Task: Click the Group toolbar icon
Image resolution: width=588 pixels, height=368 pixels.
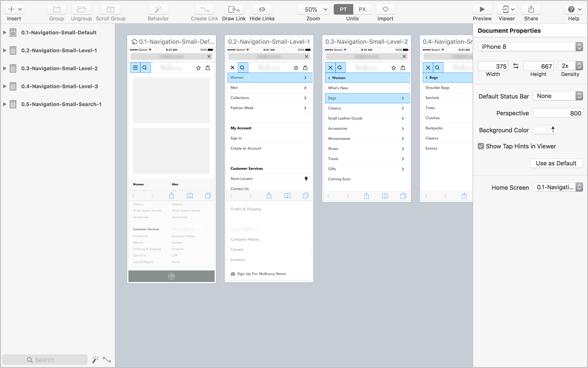Action: pos(57,9)
